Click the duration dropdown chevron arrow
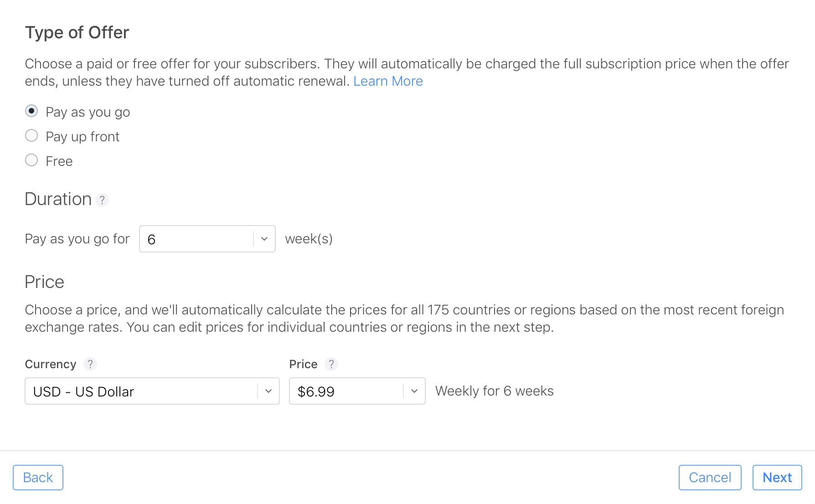 pos(264,239)
